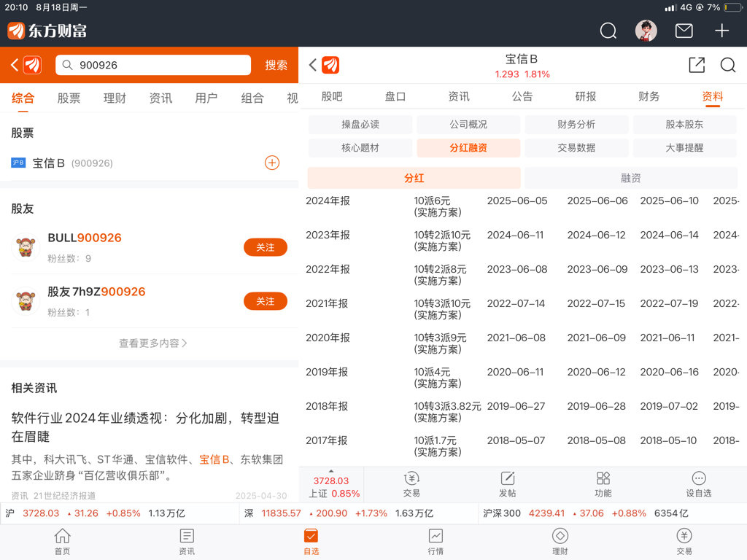Click the search field containing 900926
Viewport: 747px width, 560px height.
[x=153, y=65]
